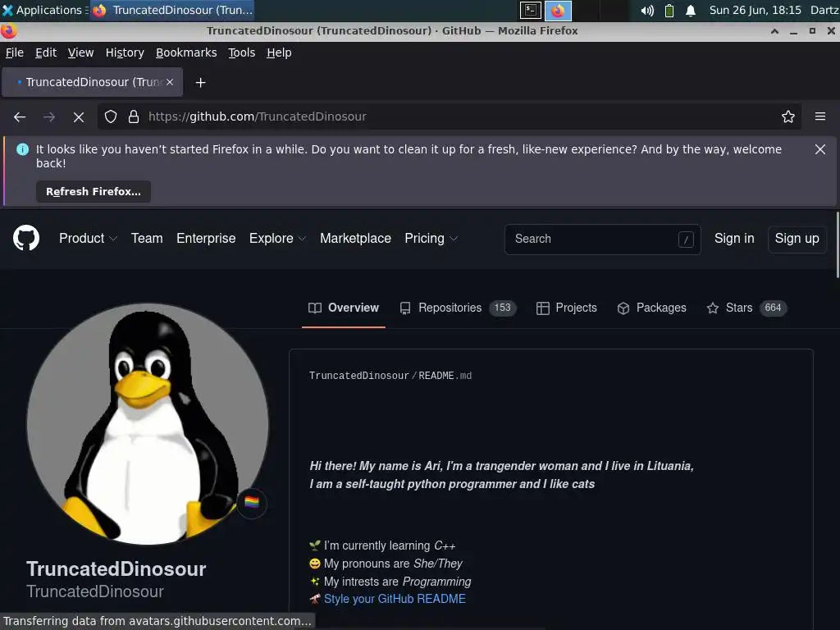Open the Enterprise link in the GitHub header
This screenshot has height=630, width=840.
pos(206,239)
